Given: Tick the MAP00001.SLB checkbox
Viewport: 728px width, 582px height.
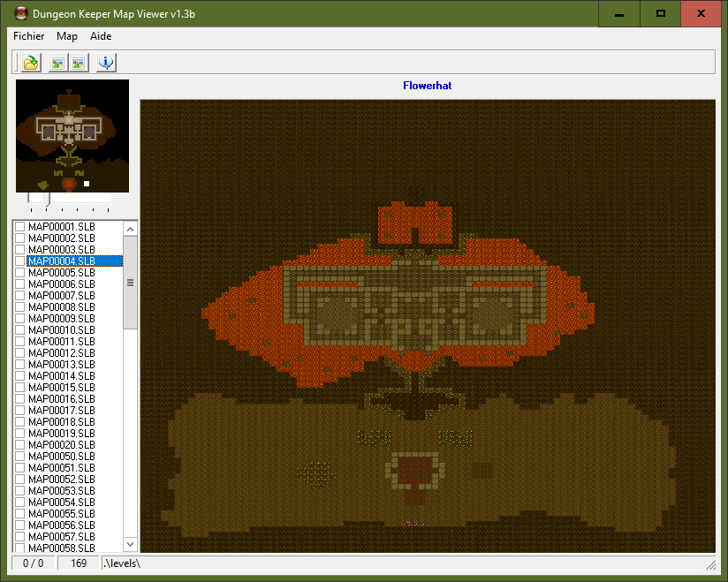Looking at the screenshot, I should [x=20, y=226].
